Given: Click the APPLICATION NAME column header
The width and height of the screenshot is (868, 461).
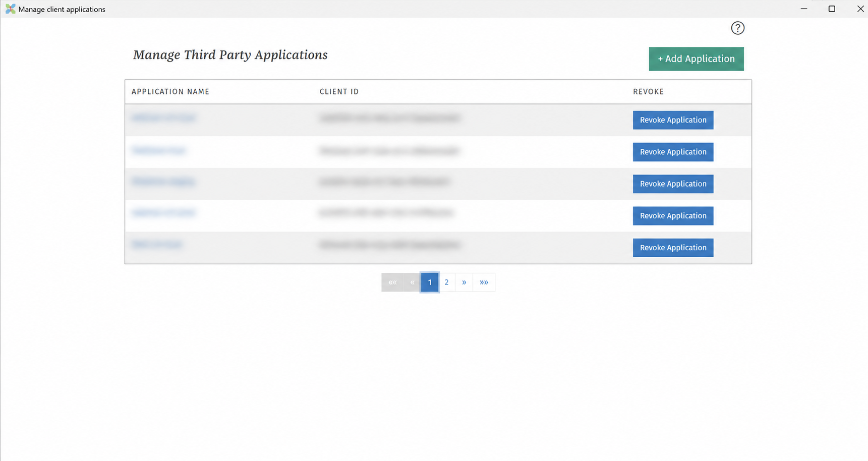Looking at the screenshot, I should (170, 92).
